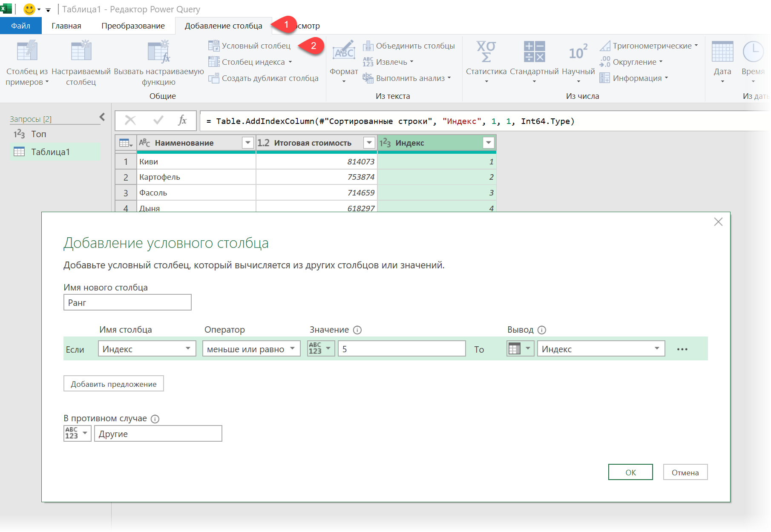Click Объединить столбцы command
Image resolution: width=771 pixels, height=532 pixels.
409,46
